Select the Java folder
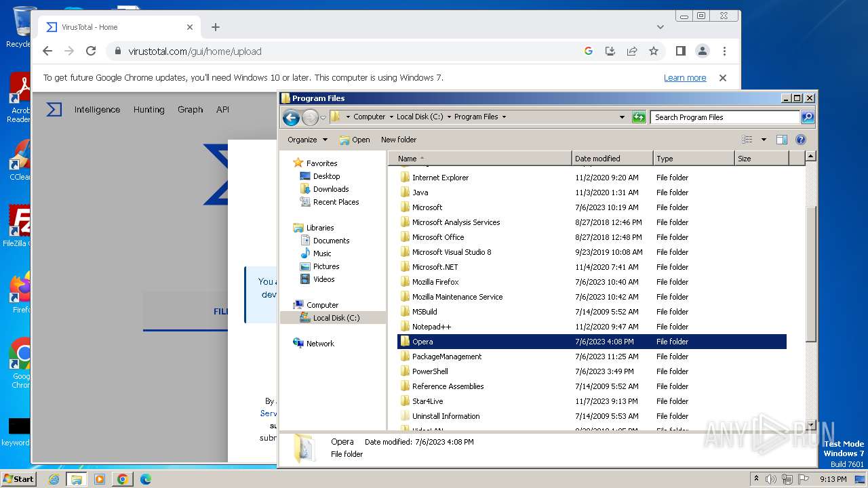The height and width of the screenshot is (488, 868). click(x=592, y=192)
